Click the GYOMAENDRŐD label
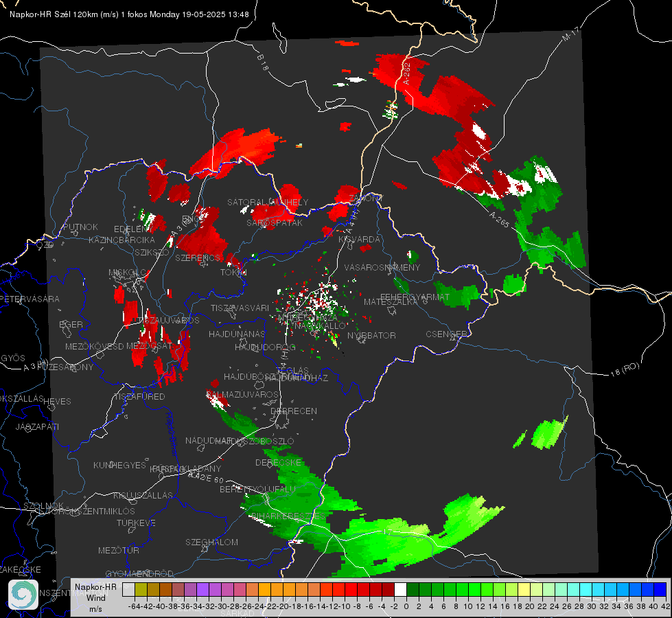This screenshot has height=618, width=672. point(139,573)
